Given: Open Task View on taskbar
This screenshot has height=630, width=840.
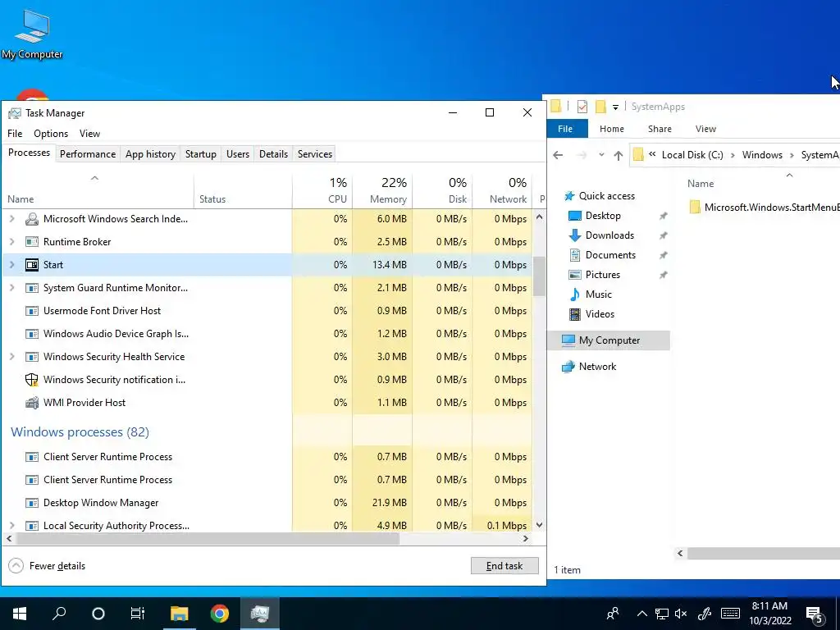Looking at the screenshot, I should click(138, 614).
